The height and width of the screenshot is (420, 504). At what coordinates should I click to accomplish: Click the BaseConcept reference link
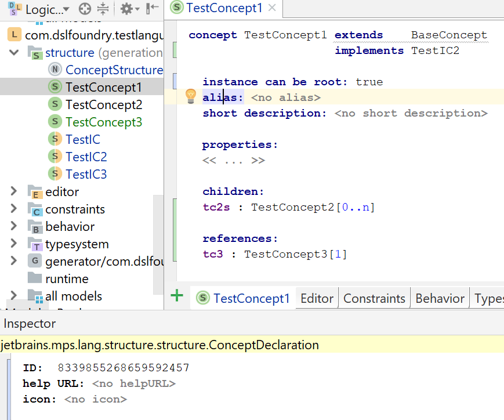[449, 35]
